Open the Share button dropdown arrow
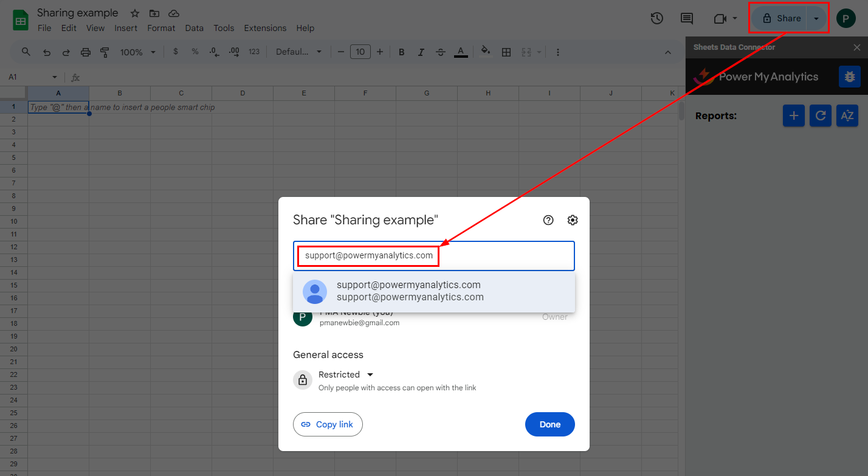Image resolution: width=868 pixels, height=476 pixels. click(816, 18)
